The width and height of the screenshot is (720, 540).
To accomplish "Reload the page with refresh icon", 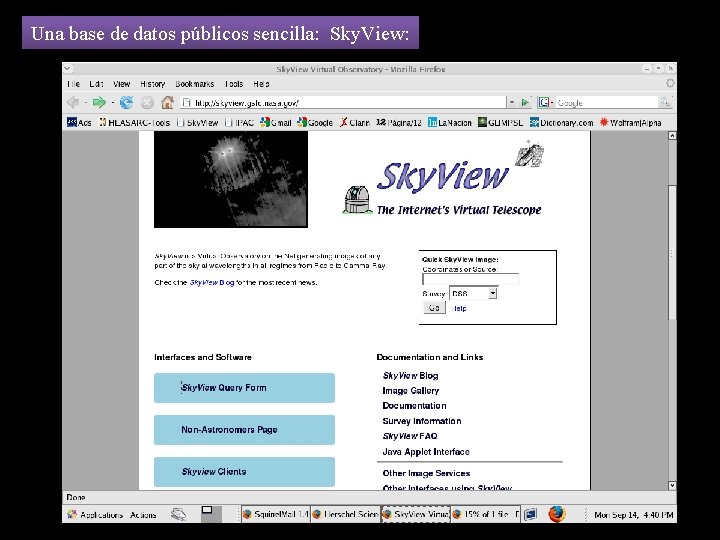I will [x=126, y=102].
